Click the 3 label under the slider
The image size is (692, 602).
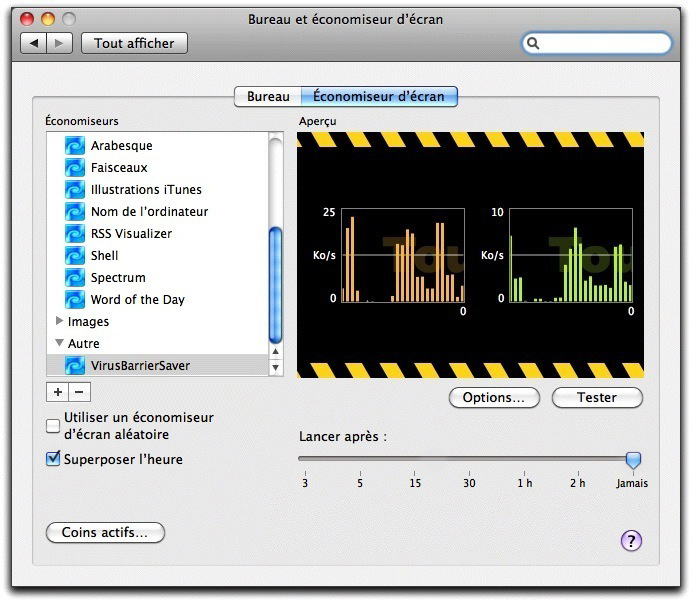[x=305, y=483]
